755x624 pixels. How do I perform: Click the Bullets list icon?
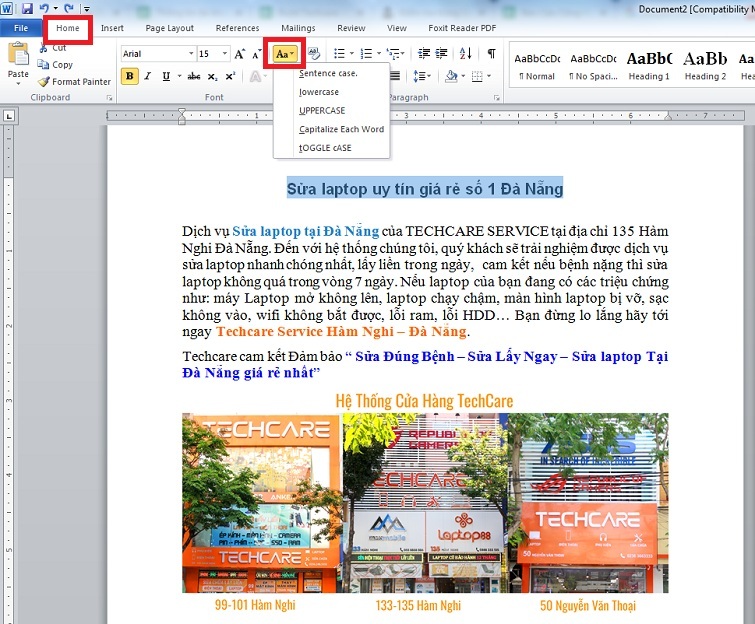pos(339,53)
